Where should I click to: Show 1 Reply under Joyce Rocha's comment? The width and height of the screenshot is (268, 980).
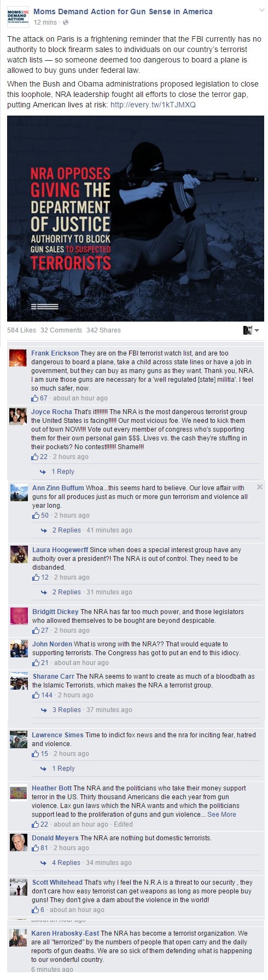[x=63, y=472]
